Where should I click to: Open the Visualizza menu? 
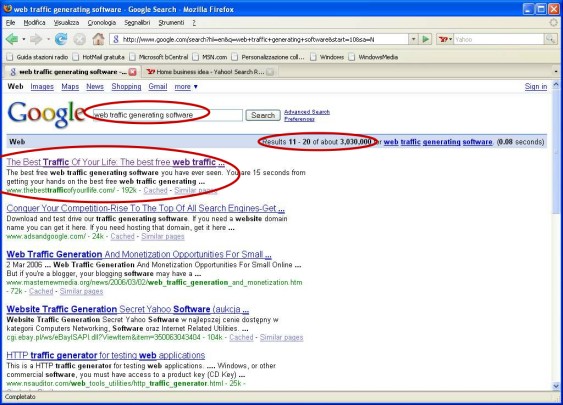[x=66, y=23]
